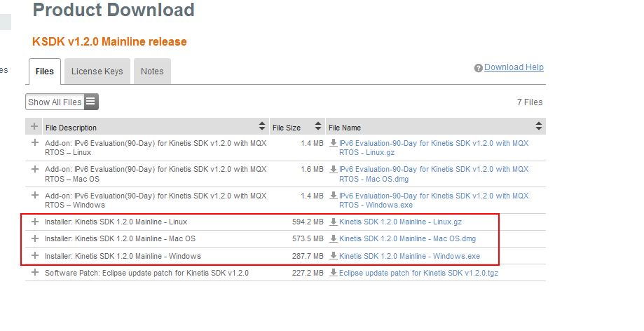Image resolution: width=644 pixels, height=331 pixels.
Task: Sort by File Size column arrows
Action: click(318, 126)
